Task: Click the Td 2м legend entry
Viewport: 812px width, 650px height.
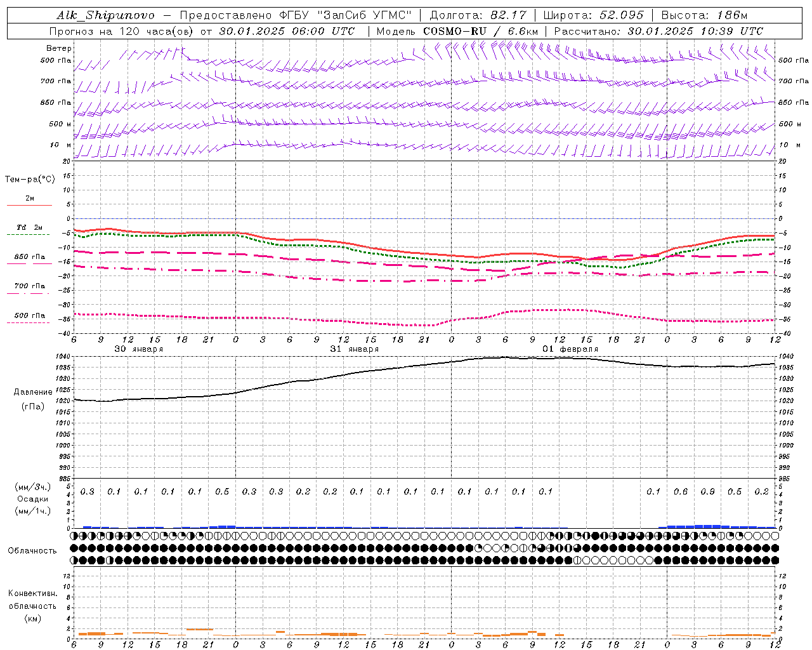Action: [29, 227]
